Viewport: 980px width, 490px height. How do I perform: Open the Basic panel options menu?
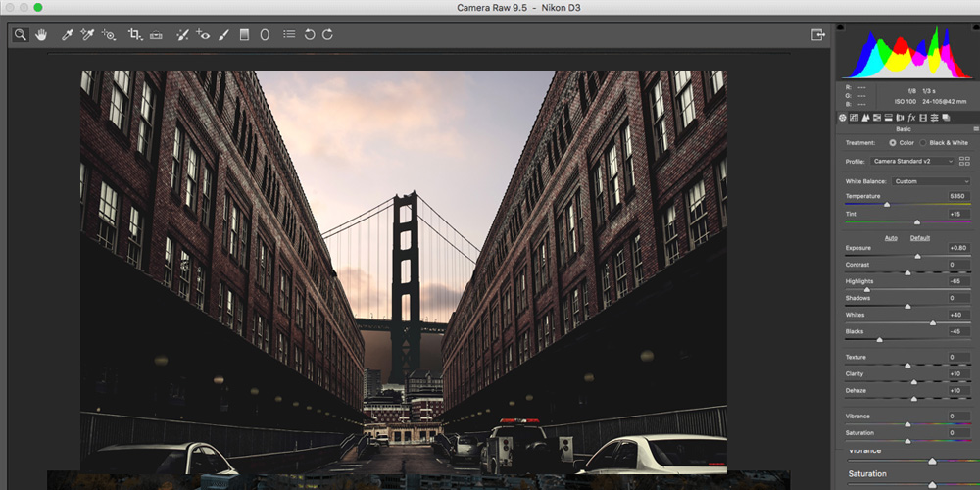[975, 129]
